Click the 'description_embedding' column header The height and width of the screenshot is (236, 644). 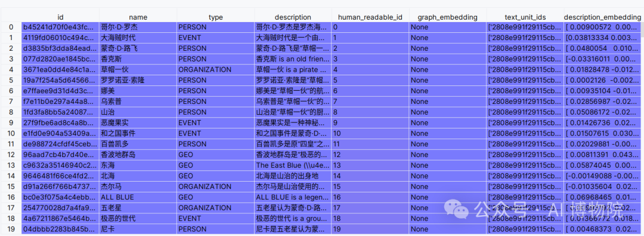pyautogui.click(x=602, y=17)
